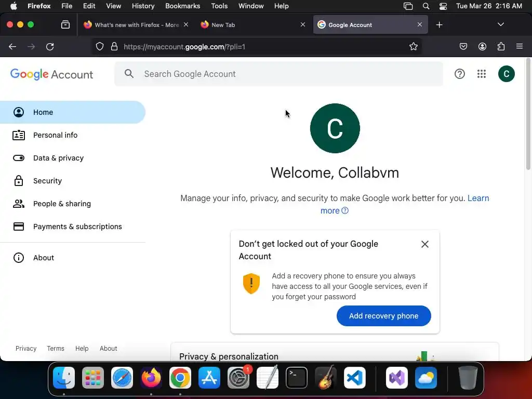The height and width of the screenshot is (399, 532).
Task: Open Control Center in the menu bar
Action: point(443,6)
